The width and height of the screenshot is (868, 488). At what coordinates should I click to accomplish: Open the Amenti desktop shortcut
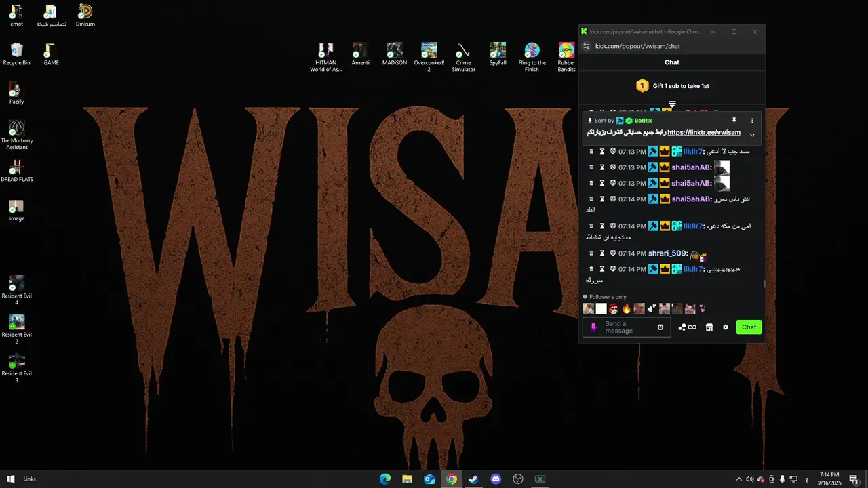click(x=361, y=54)
